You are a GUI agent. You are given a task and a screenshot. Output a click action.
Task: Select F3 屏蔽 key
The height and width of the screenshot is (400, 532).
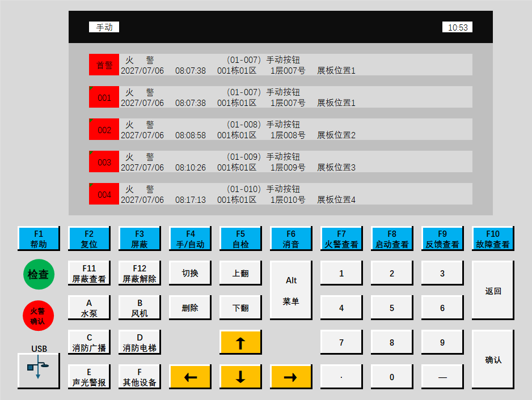(x=140, y=239)
